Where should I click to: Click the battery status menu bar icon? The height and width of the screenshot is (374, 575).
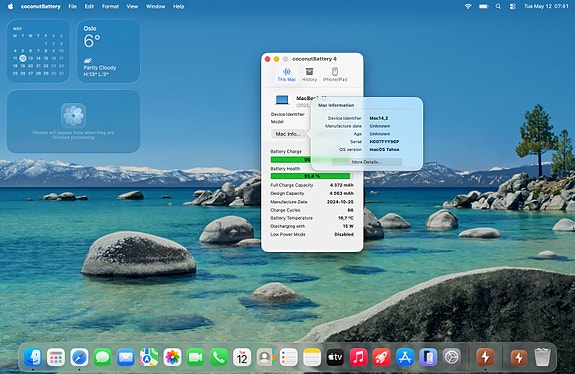coord(484,6)
